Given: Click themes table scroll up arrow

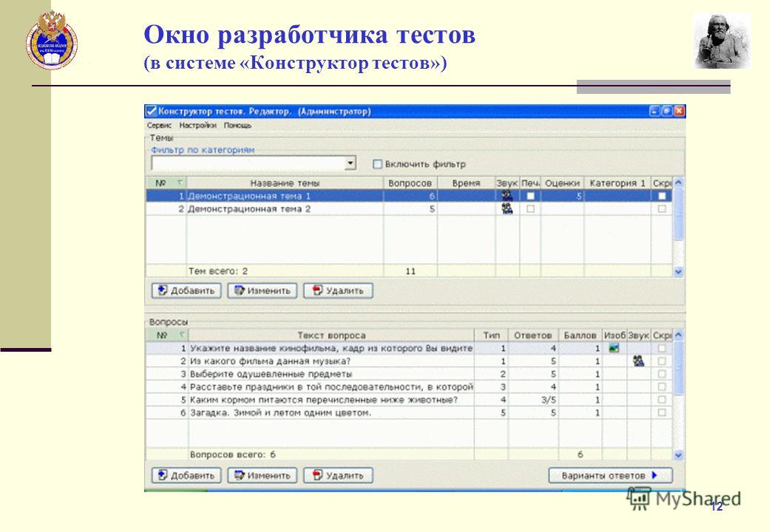Looking at the screenshot, I should [678, 183].
